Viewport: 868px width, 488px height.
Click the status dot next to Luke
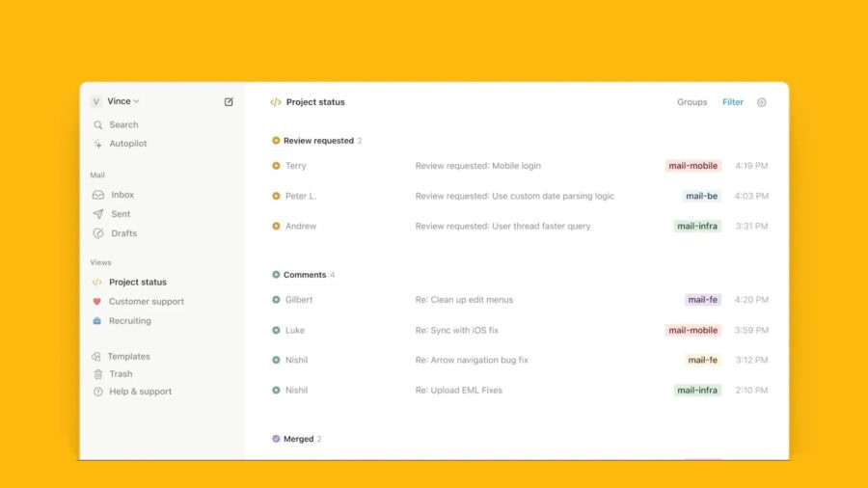[x=276, y=330]
